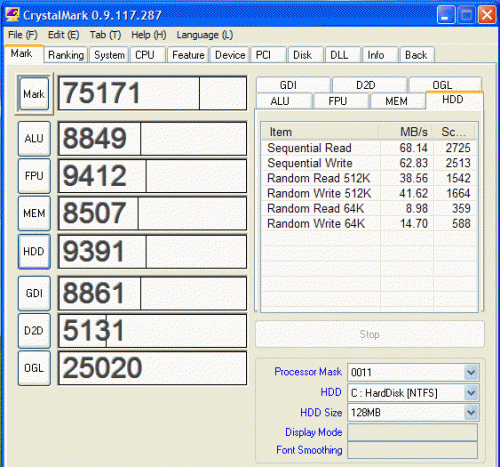Image resolution: width=500 pixels, height=467 pixels.
Task: Click the Font Smoothing field
Action: point(413,450)
